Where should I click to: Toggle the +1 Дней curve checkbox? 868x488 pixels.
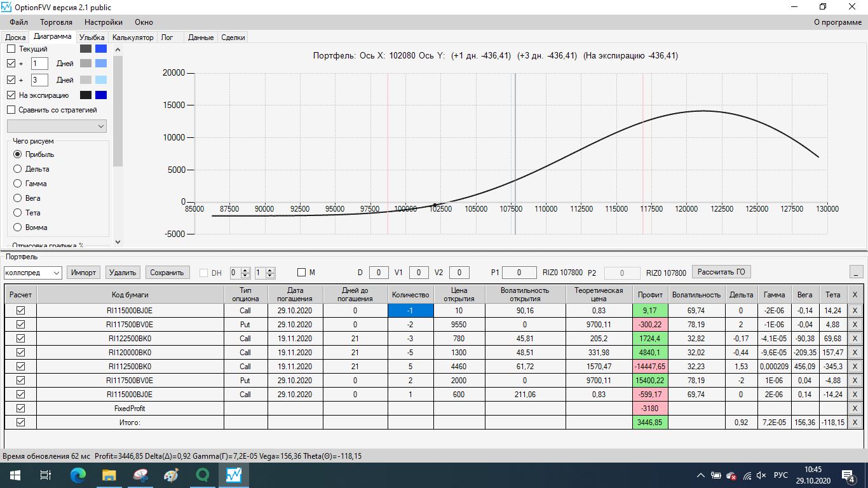click(11, 64)
